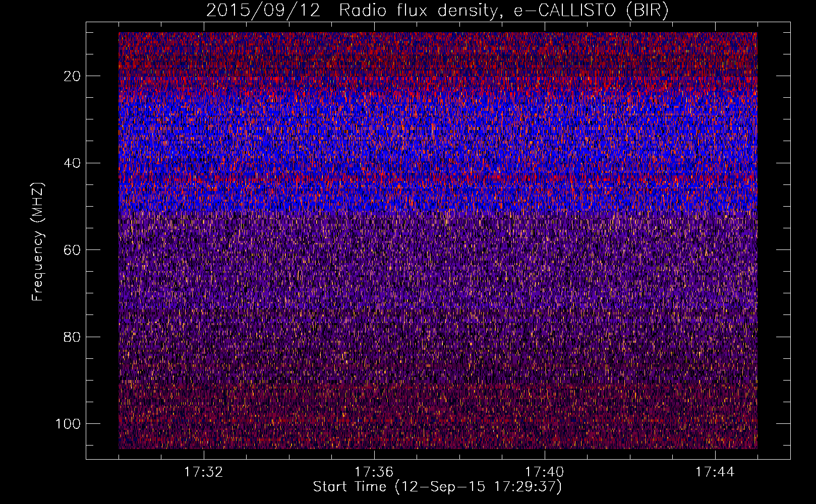Click the plot title 'Radio flux density, e-CALLISTO (BIR)'
Screen dimensions: 816x504
[503, 11]
